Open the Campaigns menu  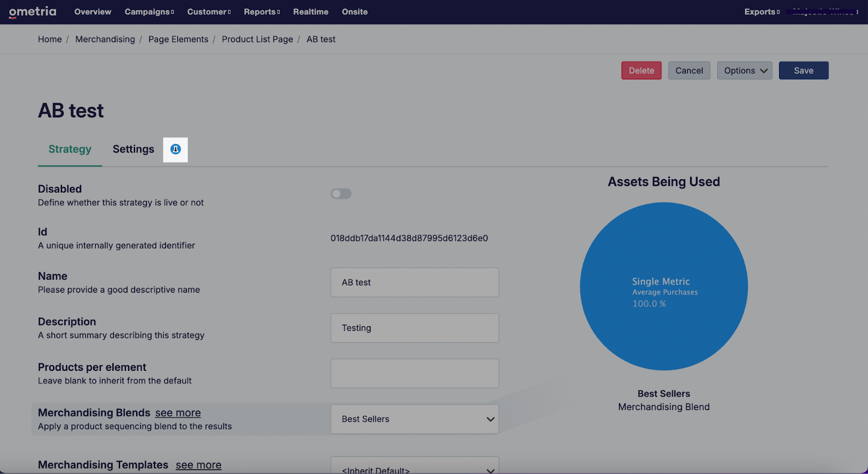149,12
